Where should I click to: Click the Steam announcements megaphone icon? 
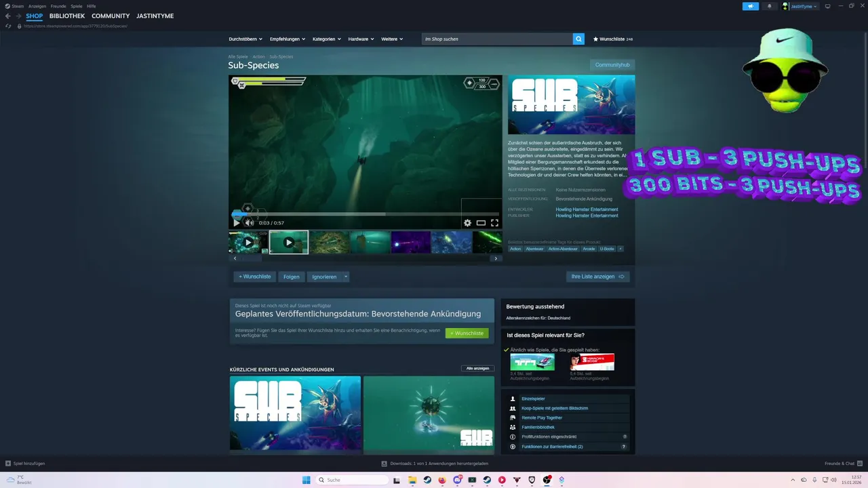click(x=751, y=6)
